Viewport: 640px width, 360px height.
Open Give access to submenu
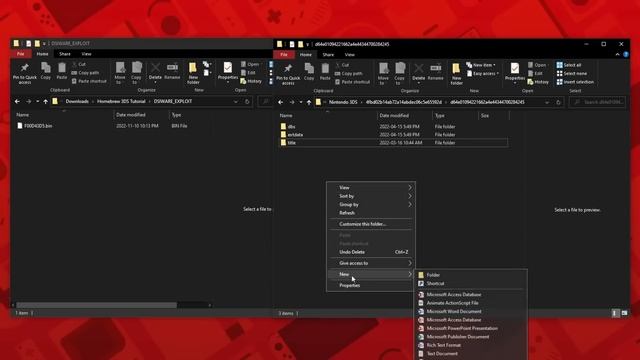(x=372, y=263)
